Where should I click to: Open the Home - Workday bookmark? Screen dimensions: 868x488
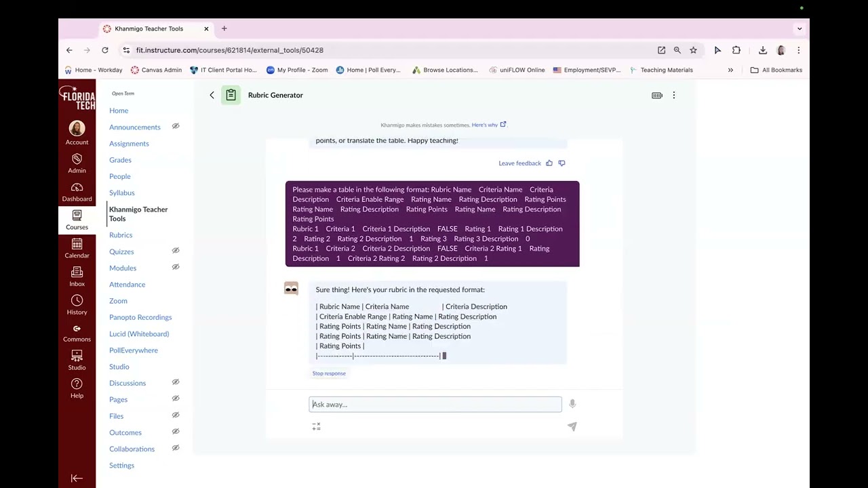[94, 70]
